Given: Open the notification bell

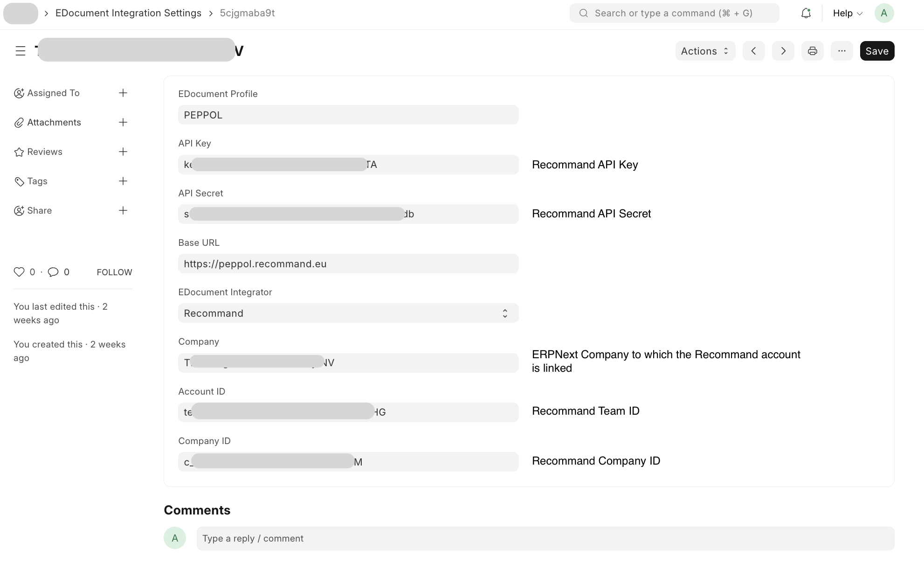Looking at the screenshot, I should (806, 13).
